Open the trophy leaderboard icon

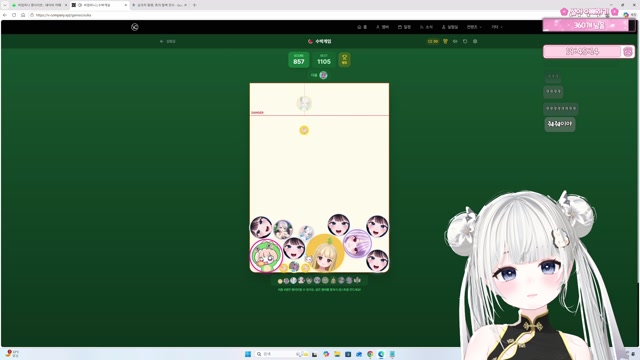coord(445,41)
